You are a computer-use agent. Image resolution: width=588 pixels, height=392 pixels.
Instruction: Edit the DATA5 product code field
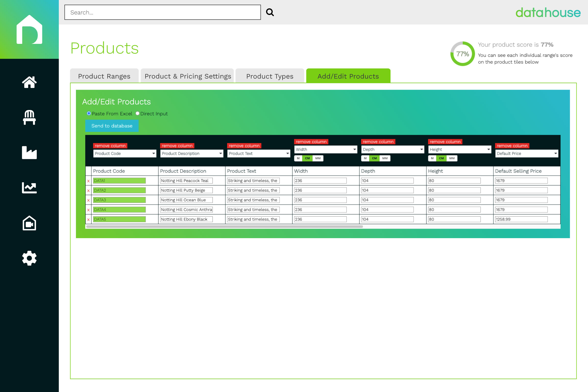(119, 219)
